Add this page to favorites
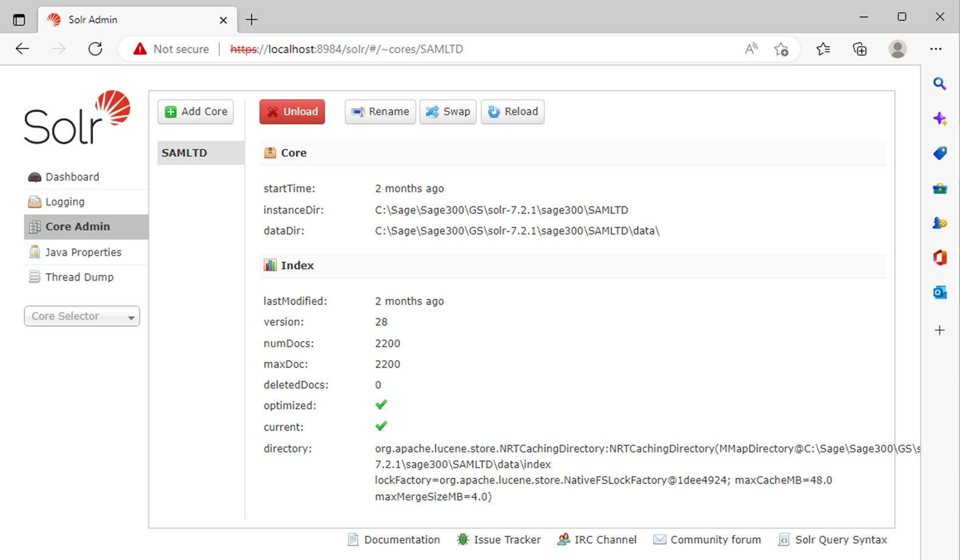Screen dimensions: 960x560 pos(781,49)
